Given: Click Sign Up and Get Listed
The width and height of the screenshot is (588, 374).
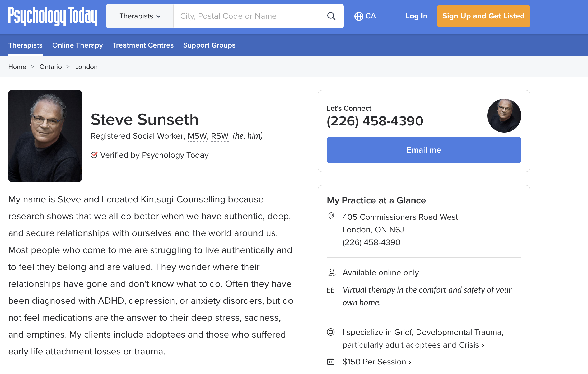Looking at the screenshot, I should 483,16.
